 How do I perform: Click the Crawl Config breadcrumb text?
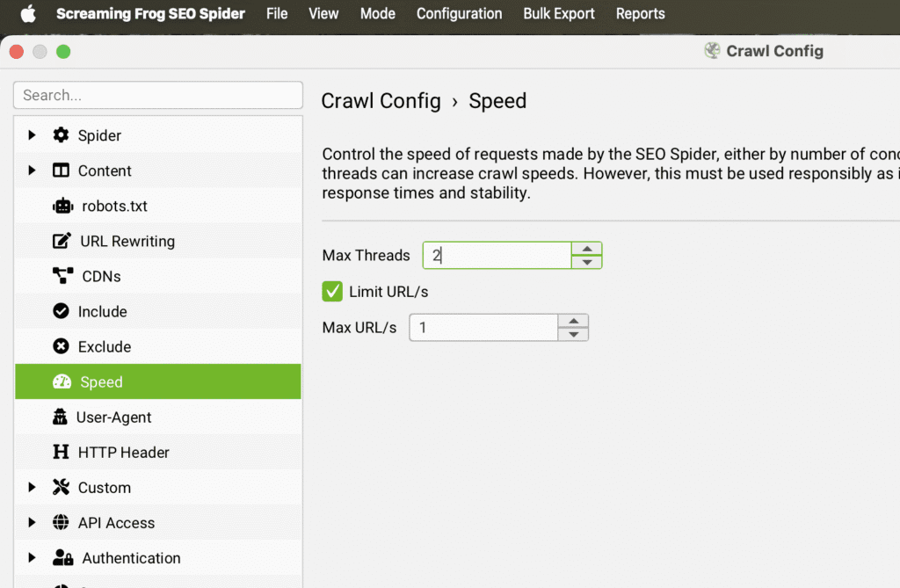click(381, 101)
